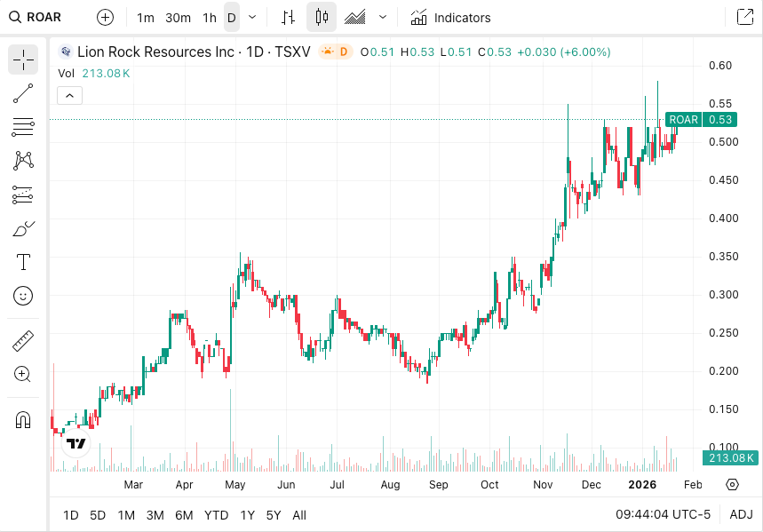
Task: Click the Lion Rock Resources symbol logo
Action: 66,52
